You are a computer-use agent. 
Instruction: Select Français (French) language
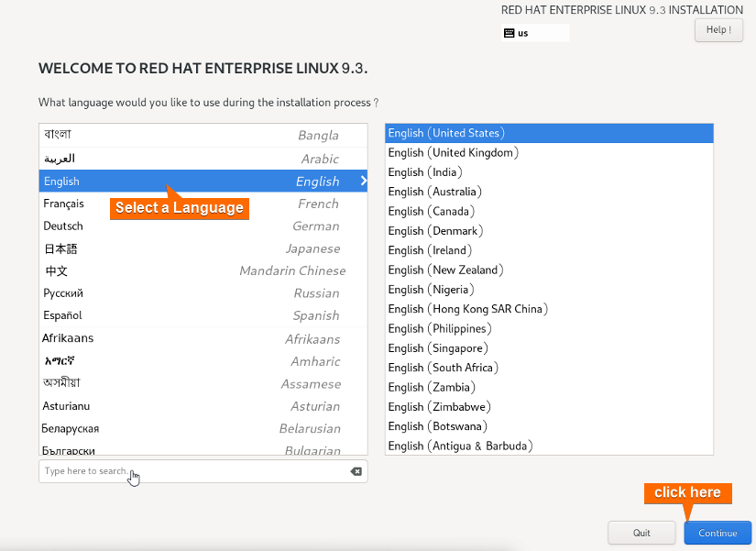203,204
